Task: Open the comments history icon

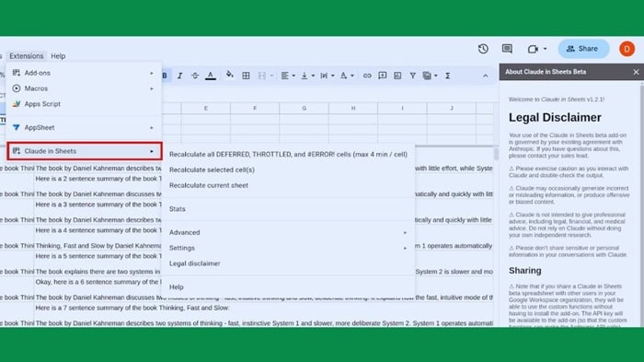Action: pos(507,49)
